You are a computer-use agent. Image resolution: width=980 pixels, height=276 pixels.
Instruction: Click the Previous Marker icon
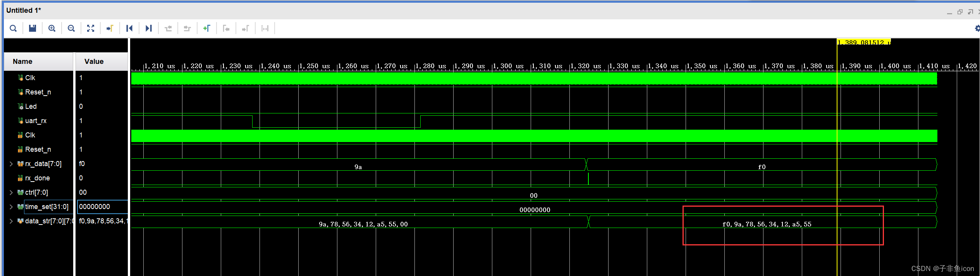[226, 28]
